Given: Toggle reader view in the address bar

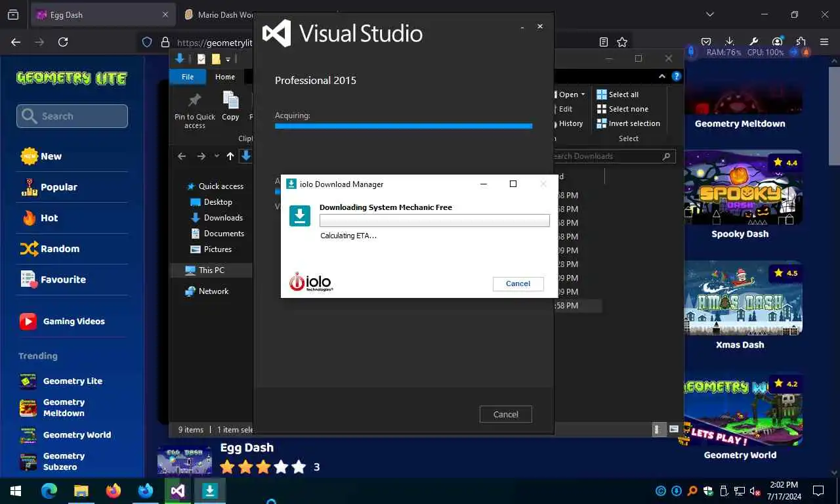Looking at the screenshot, I should 604,42.
